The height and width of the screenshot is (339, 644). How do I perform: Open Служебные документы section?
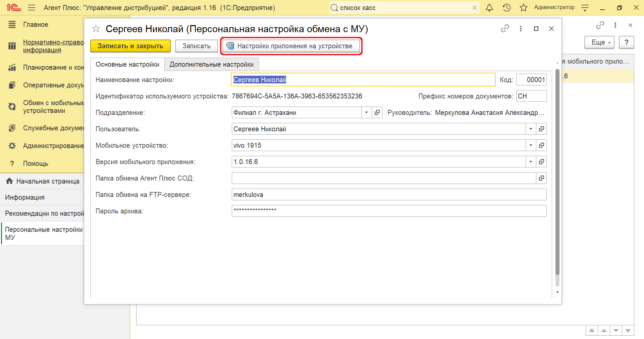tap(53, 128)
